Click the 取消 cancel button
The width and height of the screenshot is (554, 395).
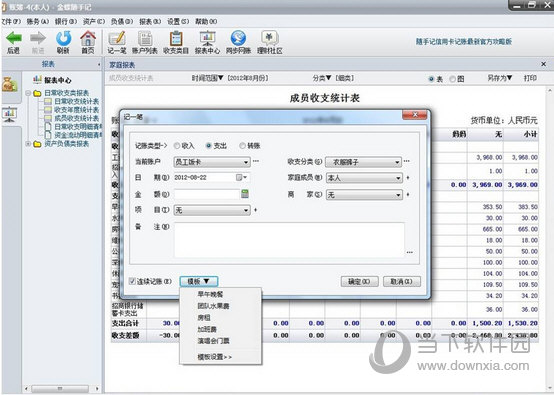click(x=402, y=282)
